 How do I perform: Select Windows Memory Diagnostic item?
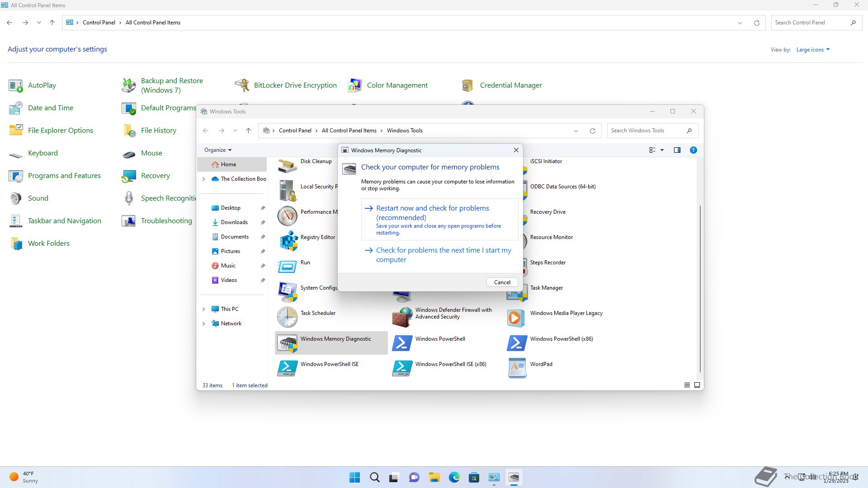coord(331,342)
